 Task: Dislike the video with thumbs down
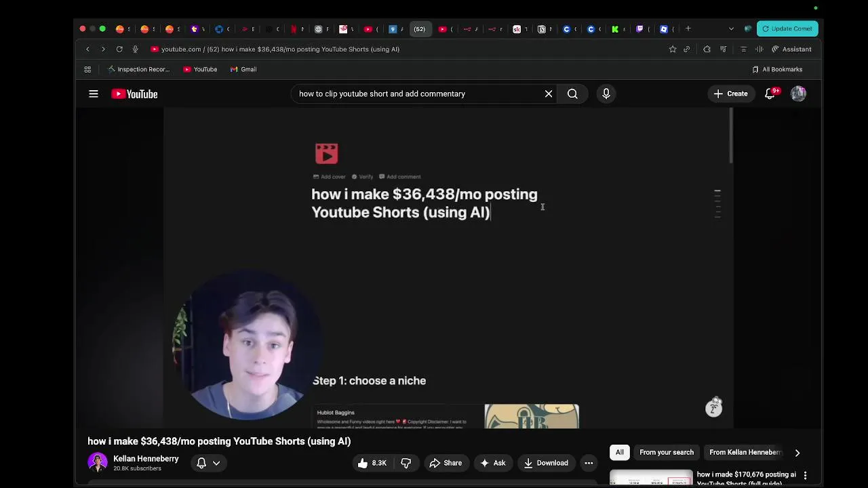(x=406, y=463)
